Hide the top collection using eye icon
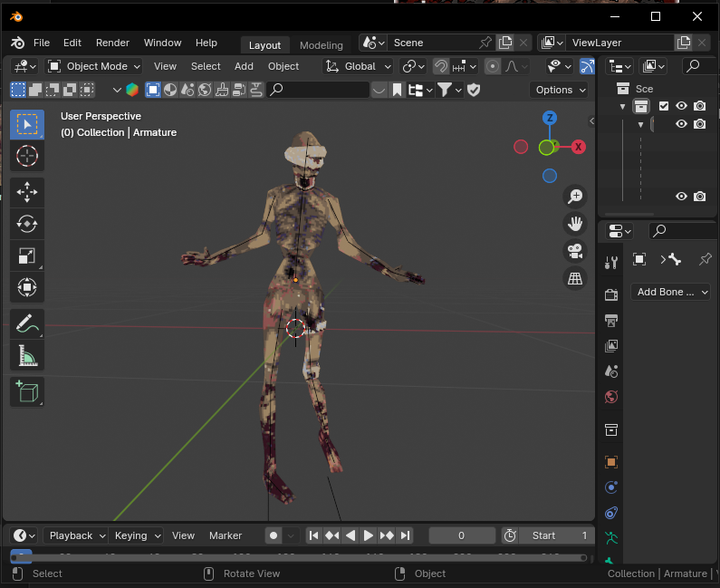The height and width of the screenshot is (588, 720). click(x=681, y=106)
